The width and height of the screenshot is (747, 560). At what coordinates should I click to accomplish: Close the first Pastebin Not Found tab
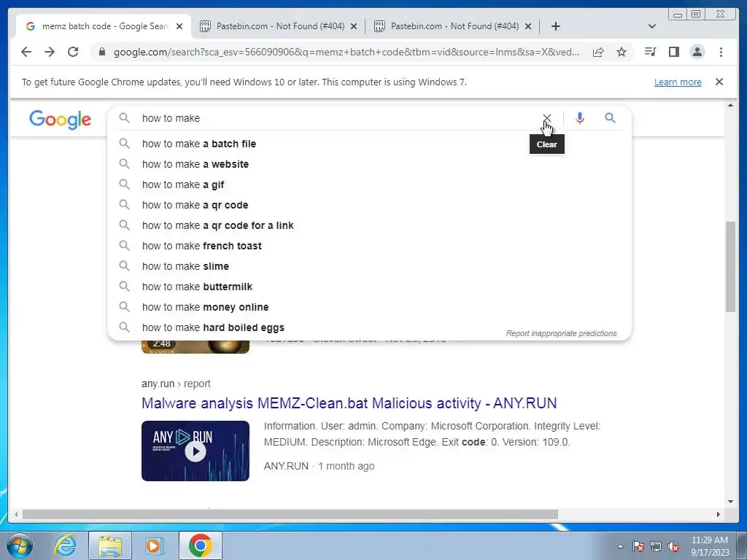354,26
